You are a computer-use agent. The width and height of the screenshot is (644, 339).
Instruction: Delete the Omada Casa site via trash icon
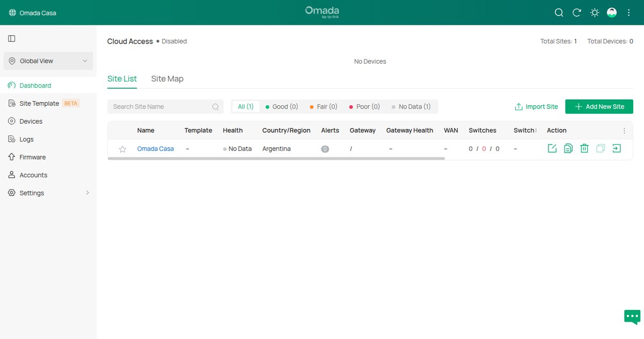tap(584, 148)
